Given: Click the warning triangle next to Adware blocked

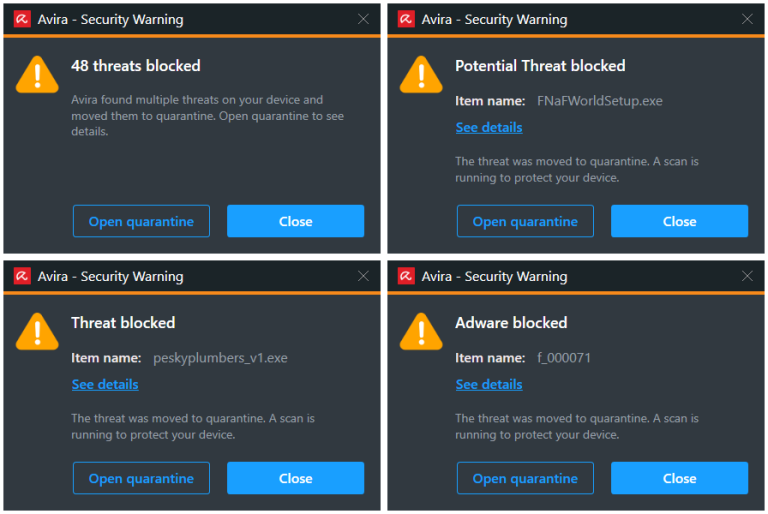Looking at the screenshot, I should coord(421,332).
